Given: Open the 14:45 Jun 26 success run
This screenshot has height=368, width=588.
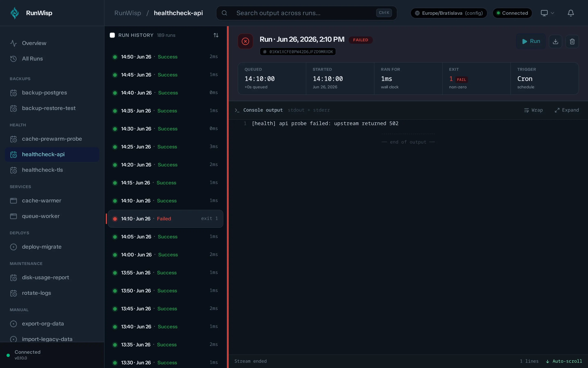Looking at the screenshot, I should point(165,75).
